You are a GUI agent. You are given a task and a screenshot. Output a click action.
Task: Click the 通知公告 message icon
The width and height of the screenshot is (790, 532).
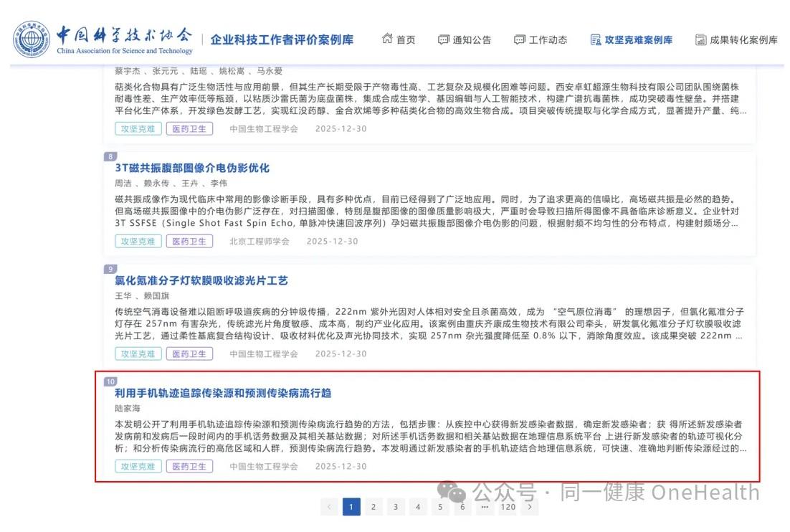444,40
